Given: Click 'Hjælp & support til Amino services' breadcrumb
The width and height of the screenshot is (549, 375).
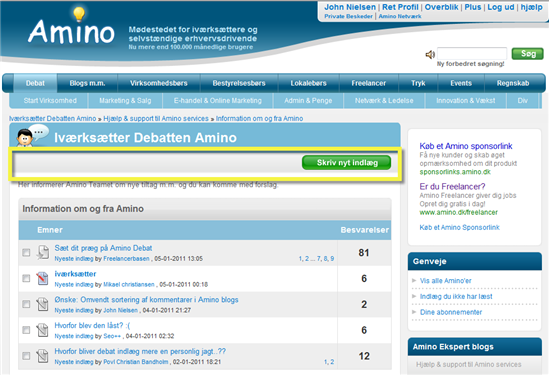Looking at the screenshot, I should pos(156,118).
